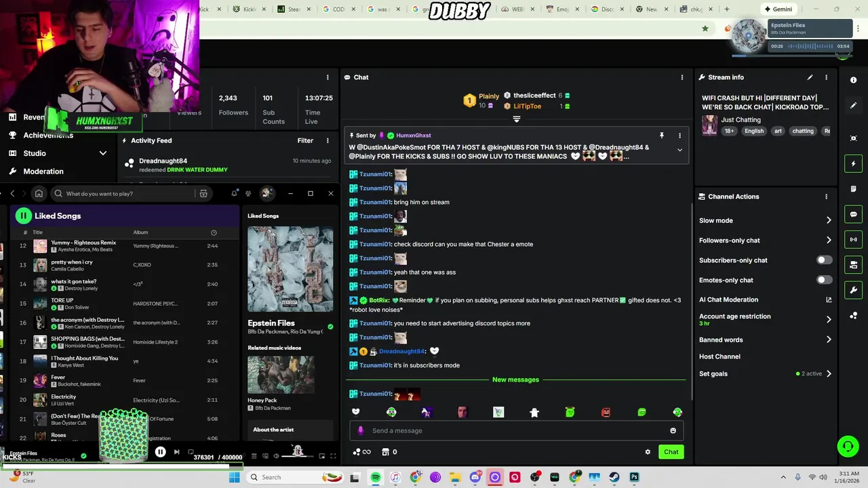The width and height of the screenshot is (868, 488).
Task: Open Stream info three-dot menu
Action: tap(826, 77)
